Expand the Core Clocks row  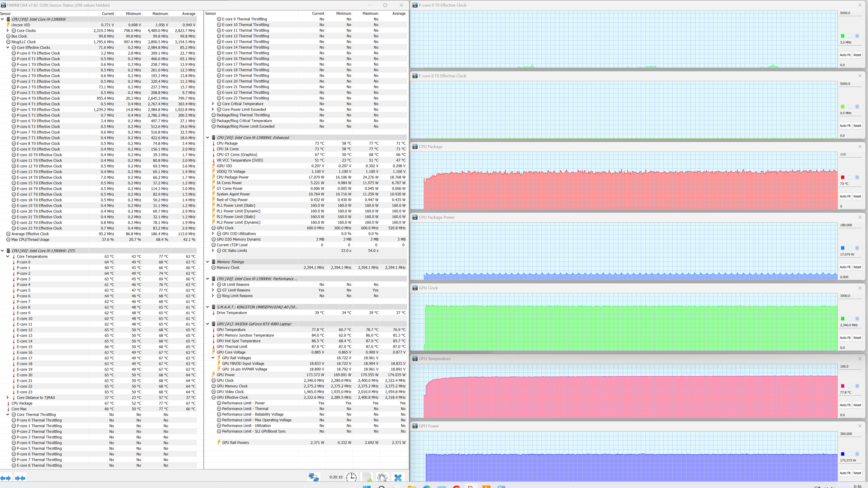(8, 31)
